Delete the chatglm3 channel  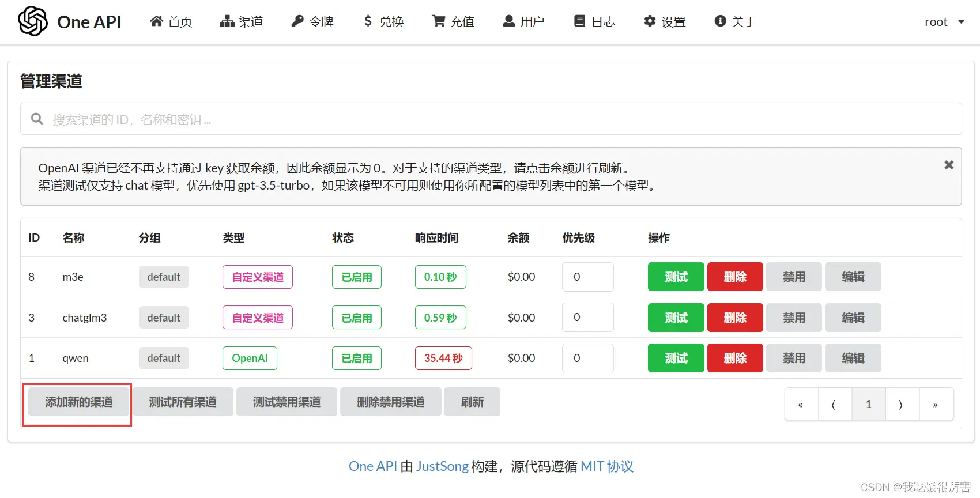[x=735, y=318]
